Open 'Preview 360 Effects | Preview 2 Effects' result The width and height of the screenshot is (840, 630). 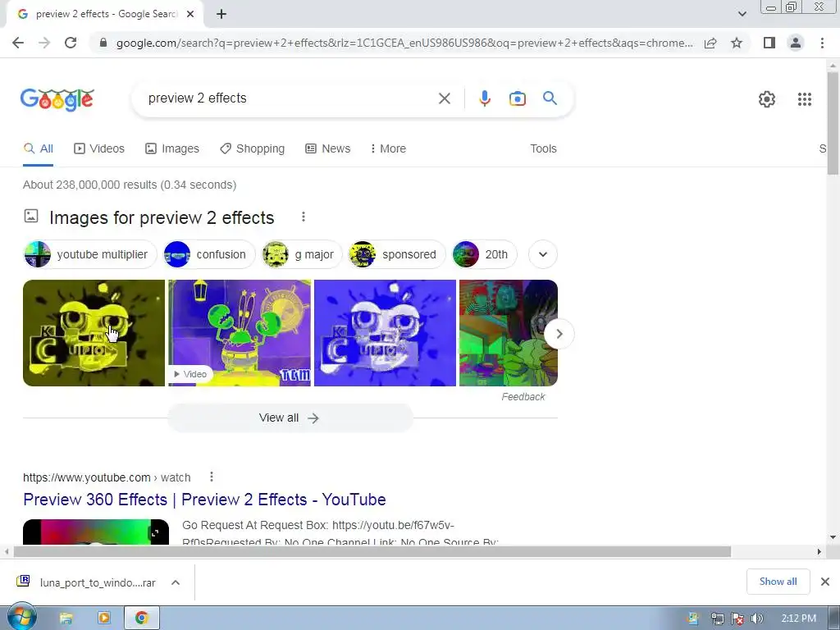[x=204, y=500]
